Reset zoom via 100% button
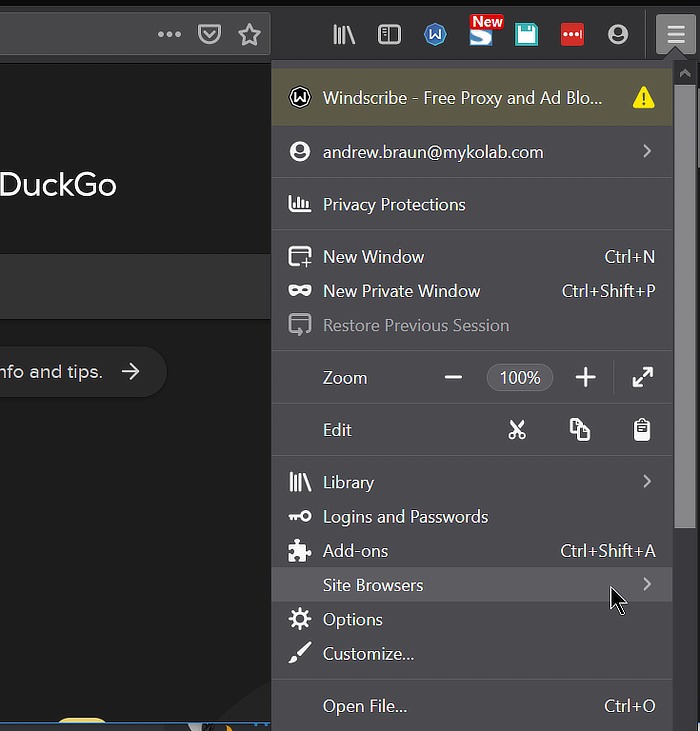 (x=520, y=377)
